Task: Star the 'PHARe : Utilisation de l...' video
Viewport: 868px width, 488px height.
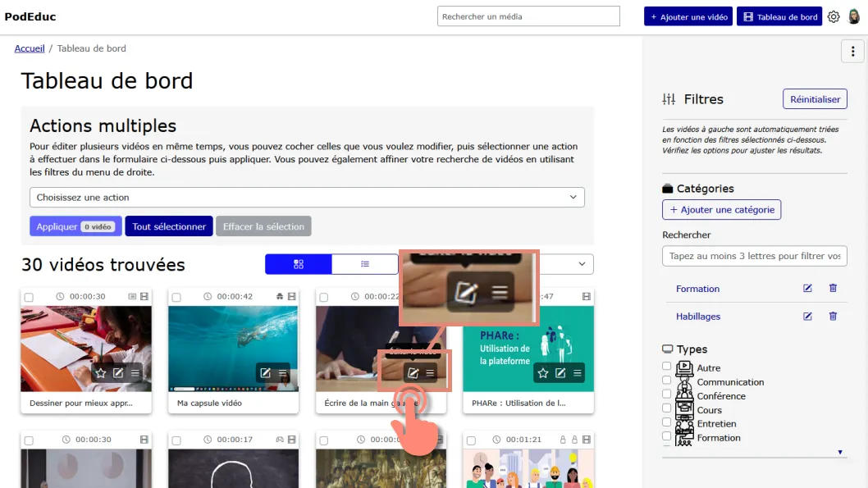Action: point(543,373)
